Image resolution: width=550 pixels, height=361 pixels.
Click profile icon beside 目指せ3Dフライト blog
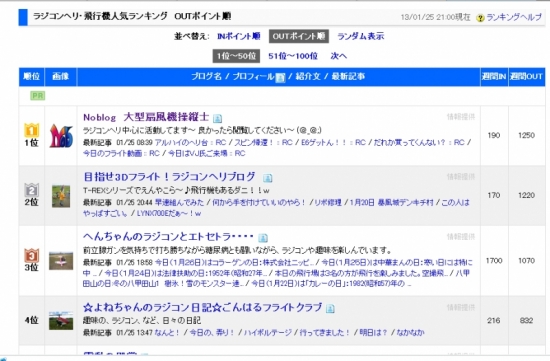point(267,178)
